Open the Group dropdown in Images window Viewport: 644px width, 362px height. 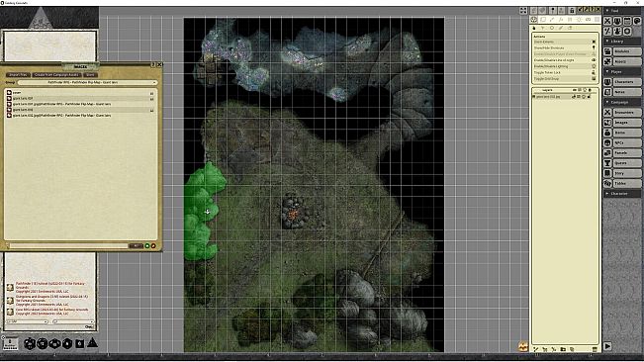point(87,82)
